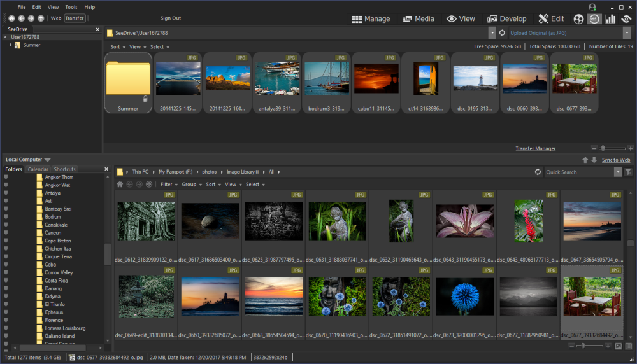Expand the Summer folder in SeeDrive tree
This screenshot has width=637, height=364.
point(10,45)
